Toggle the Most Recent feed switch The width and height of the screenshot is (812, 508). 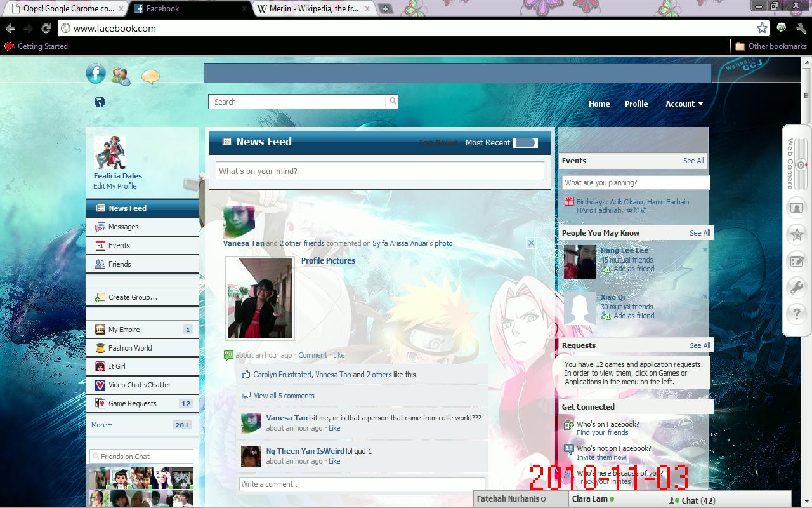pos(525,143)
